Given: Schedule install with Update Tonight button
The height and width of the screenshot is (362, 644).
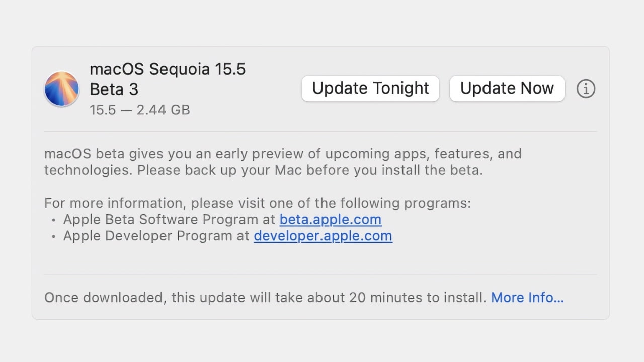Looking at the screenshot, I should [x=370, y=88].
